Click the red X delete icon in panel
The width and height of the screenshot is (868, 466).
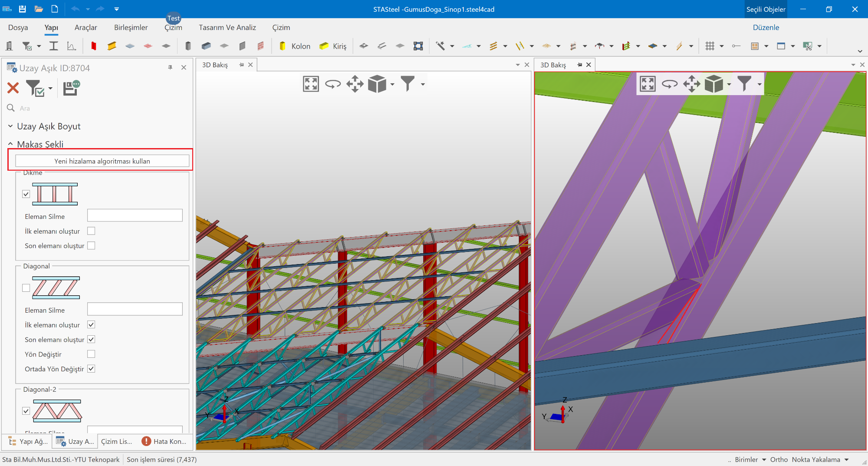tap(13, 88)
